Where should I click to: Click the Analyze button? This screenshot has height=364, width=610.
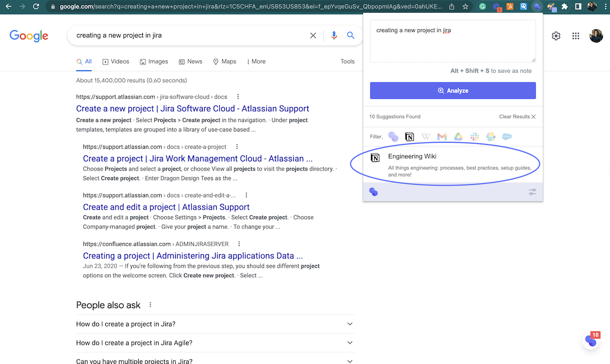click(453, 90)
